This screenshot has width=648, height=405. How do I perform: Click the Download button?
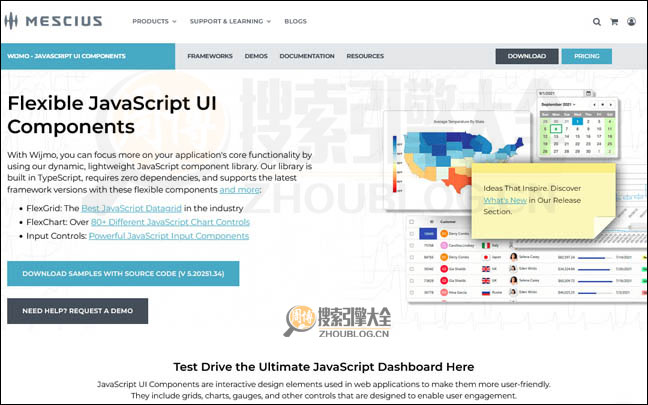pos(527,56)
